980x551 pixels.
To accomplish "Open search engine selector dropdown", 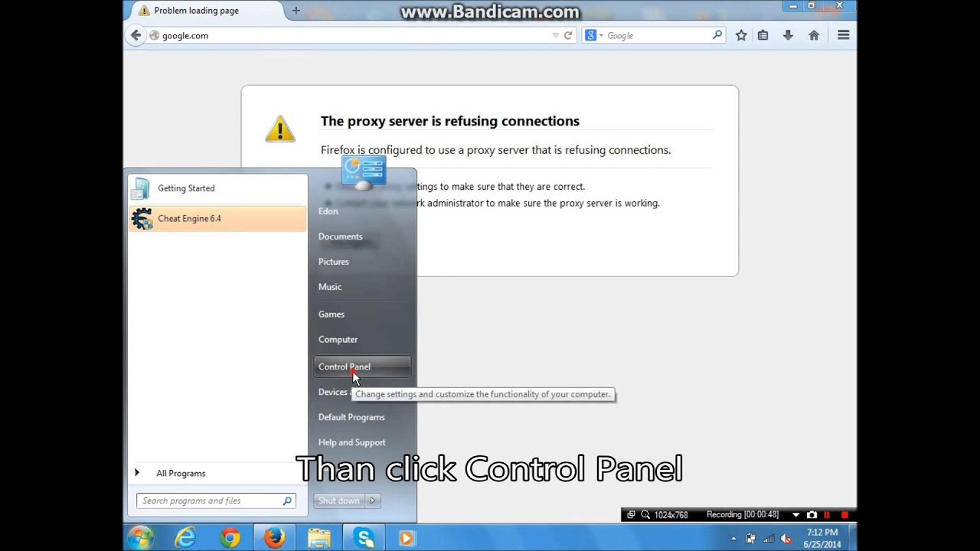I will click(593, 35).
